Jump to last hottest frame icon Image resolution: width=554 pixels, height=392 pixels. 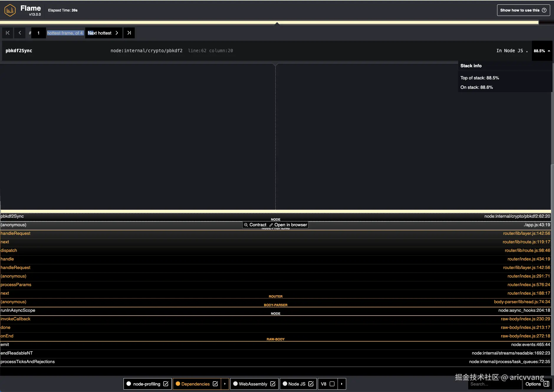(x=129, y=33)
